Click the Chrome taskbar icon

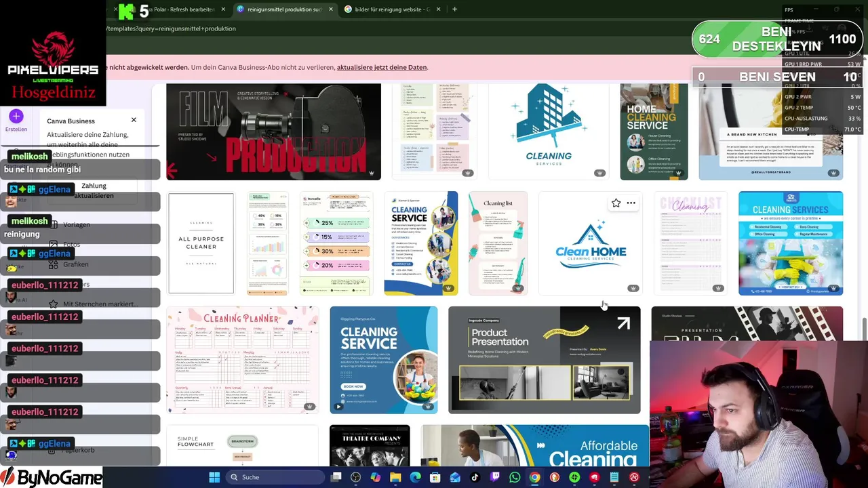pyautogui.click(x=534, y=477)
